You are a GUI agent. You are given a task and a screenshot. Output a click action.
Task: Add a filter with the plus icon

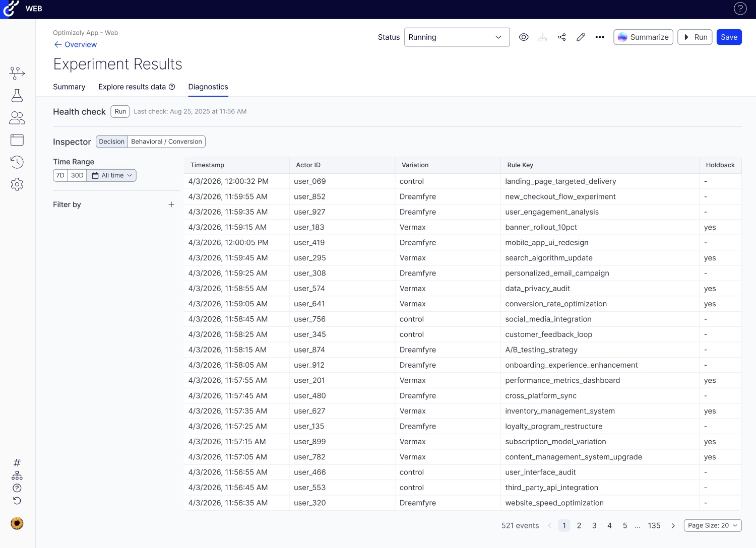[x=171, y=204]
